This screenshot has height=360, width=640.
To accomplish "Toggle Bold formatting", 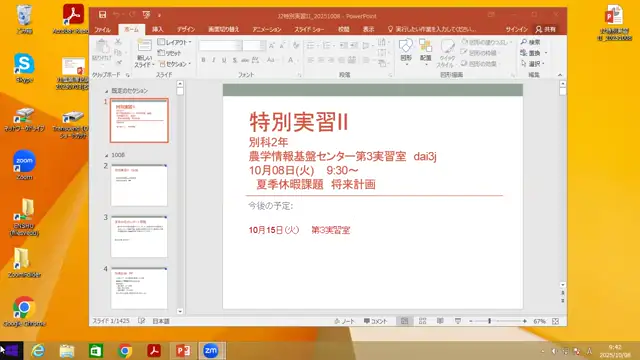I will click(203, 60).
